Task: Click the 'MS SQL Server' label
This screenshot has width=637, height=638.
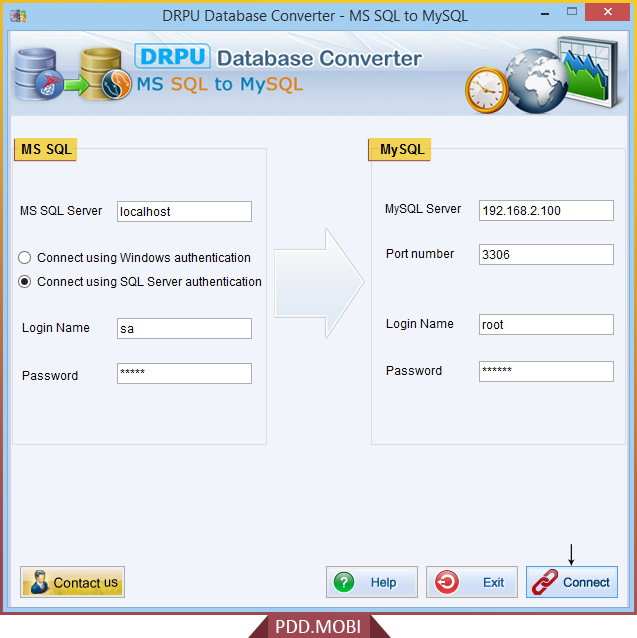Action: pyautogui.click(x=61, y=211)
